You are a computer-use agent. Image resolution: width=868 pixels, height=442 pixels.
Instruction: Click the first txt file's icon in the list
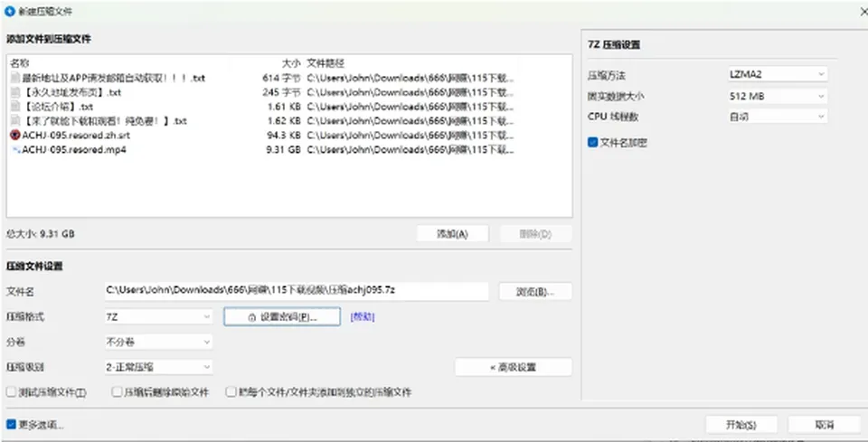click(x=15, y=78)
